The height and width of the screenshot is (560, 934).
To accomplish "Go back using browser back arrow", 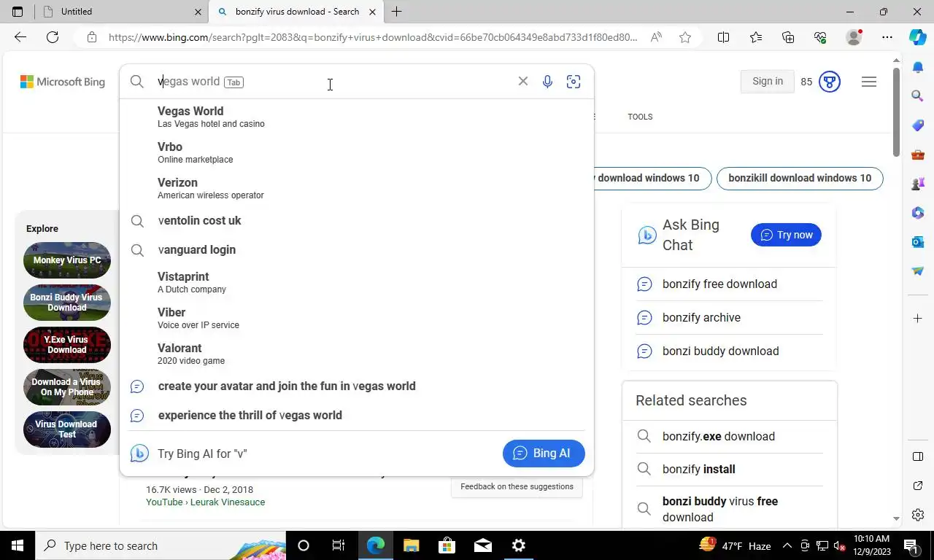I will point(20,37).
